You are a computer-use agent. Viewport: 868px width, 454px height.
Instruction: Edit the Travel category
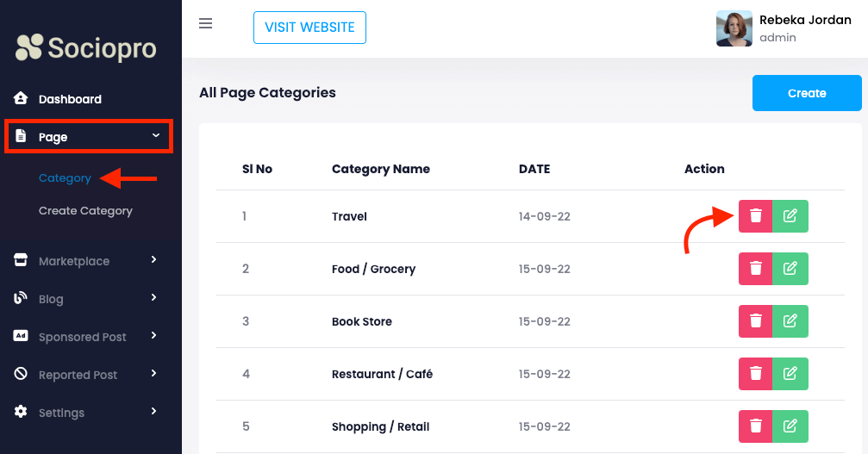pyautogui.click(x=790, y=216)
